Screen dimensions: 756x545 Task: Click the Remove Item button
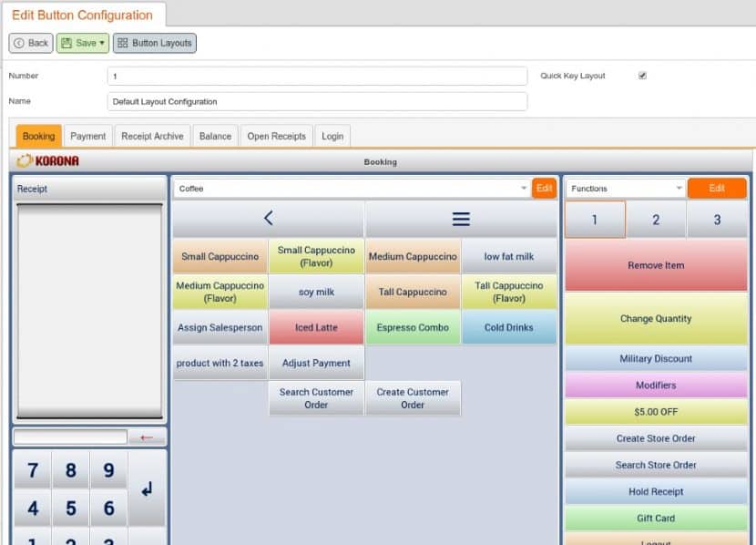click(656, 265)
